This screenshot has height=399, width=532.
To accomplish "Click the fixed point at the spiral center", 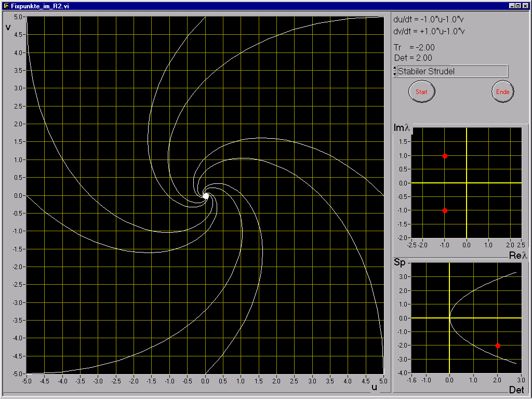I will pos(206,196).
